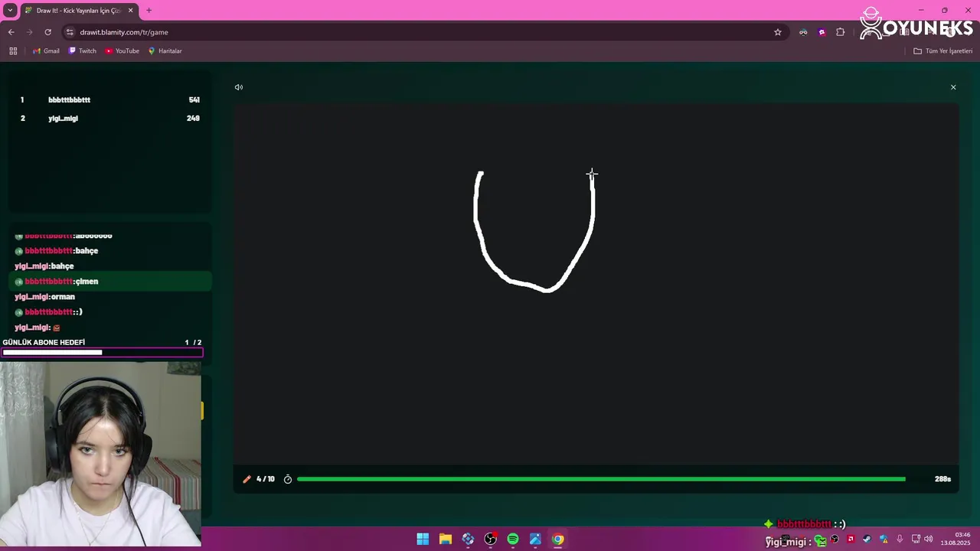Open the Chrome extensions puzzle icon

(x=841, y=32)
